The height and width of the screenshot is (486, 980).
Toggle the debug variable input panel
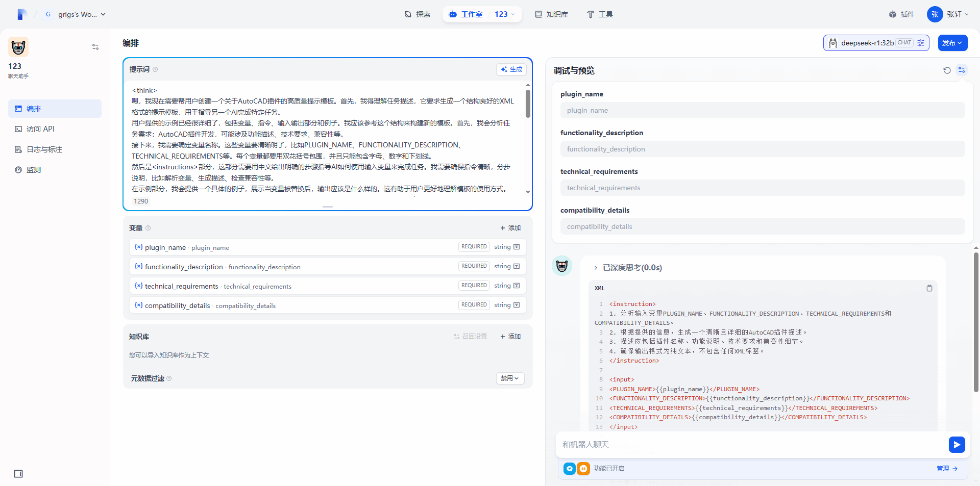click(x=962, y=70)
